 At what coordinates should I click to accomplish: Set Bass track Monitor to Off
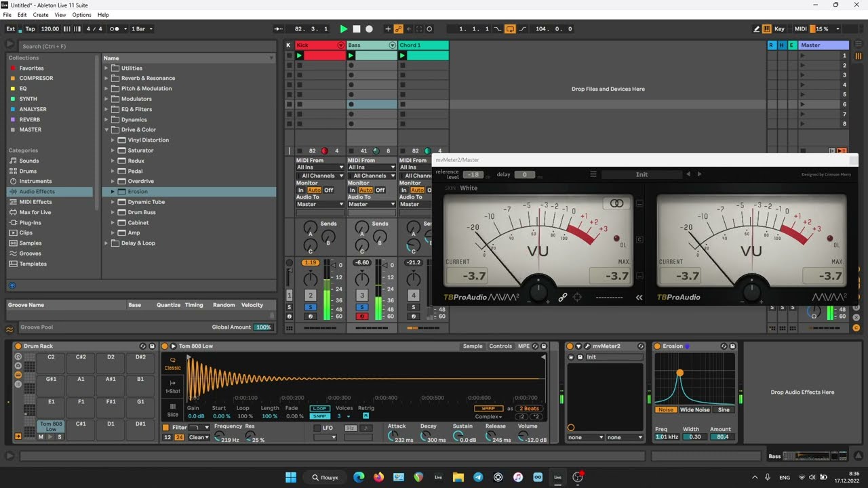click(380, 190)
